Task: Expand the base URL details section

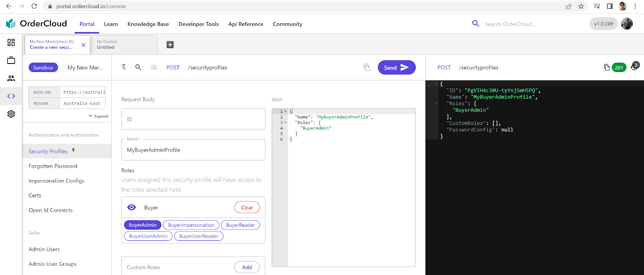Action: 98,116
